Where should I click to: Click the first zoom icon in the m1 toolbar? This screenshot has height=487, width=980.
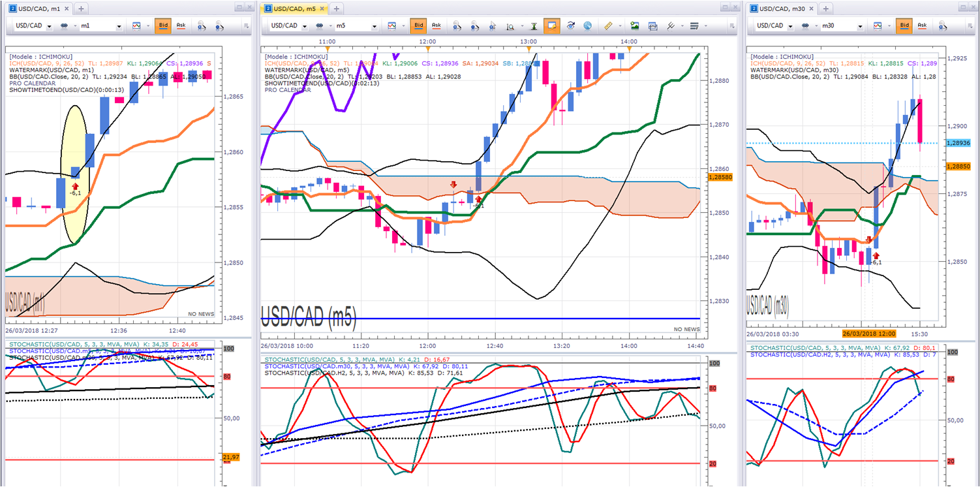(x=202, y=26)
